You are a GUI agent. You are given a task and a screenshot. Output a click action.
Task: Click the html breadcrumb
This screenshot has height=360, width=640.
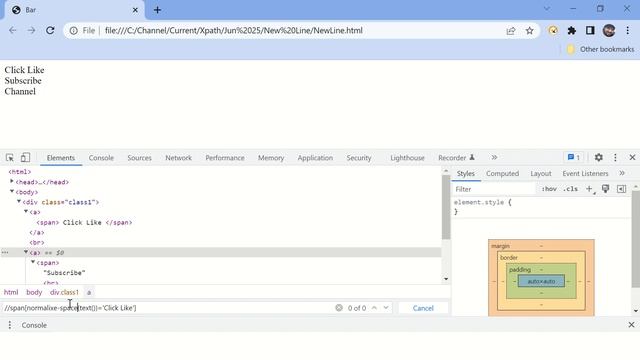point(11,292)
